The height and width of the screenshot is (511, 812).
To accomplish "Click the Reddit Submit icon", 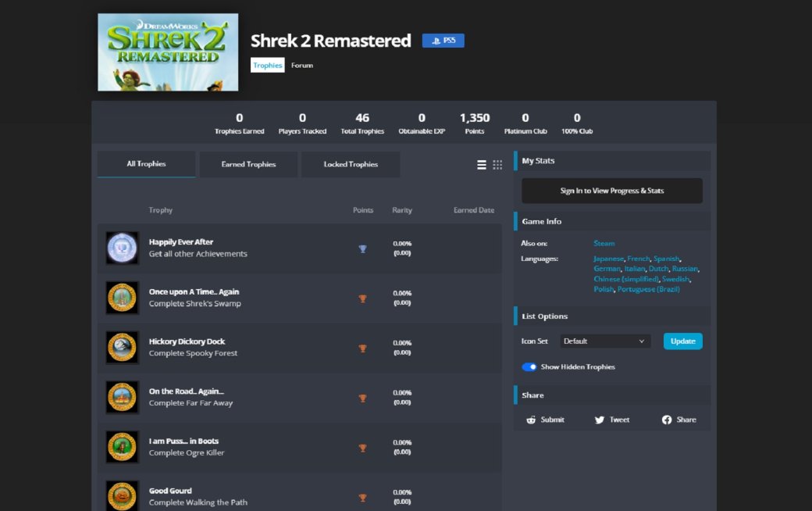I will (x=531, y=420).
